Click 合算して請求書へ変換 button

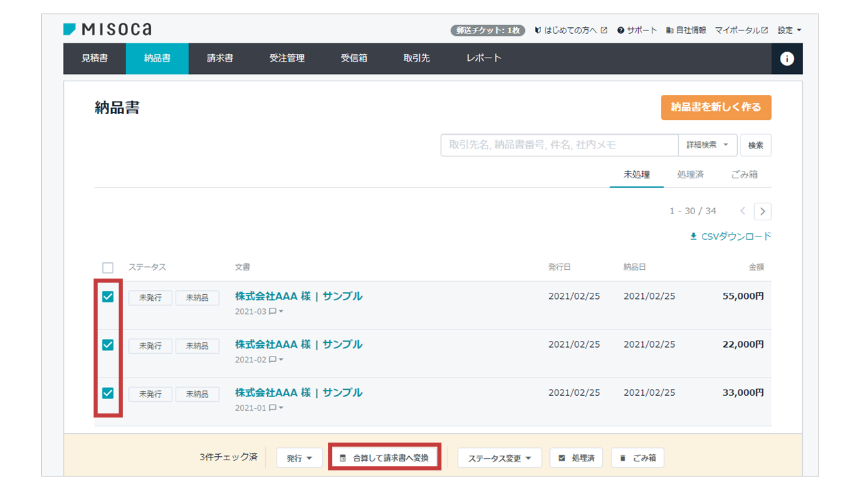click(384, 458)
